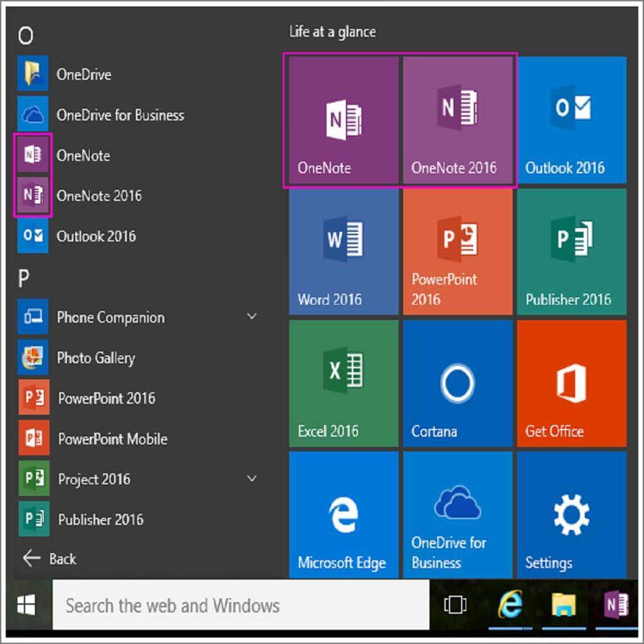
Task: Click the Publisher 2016 list label
Action: click(100, 520)
